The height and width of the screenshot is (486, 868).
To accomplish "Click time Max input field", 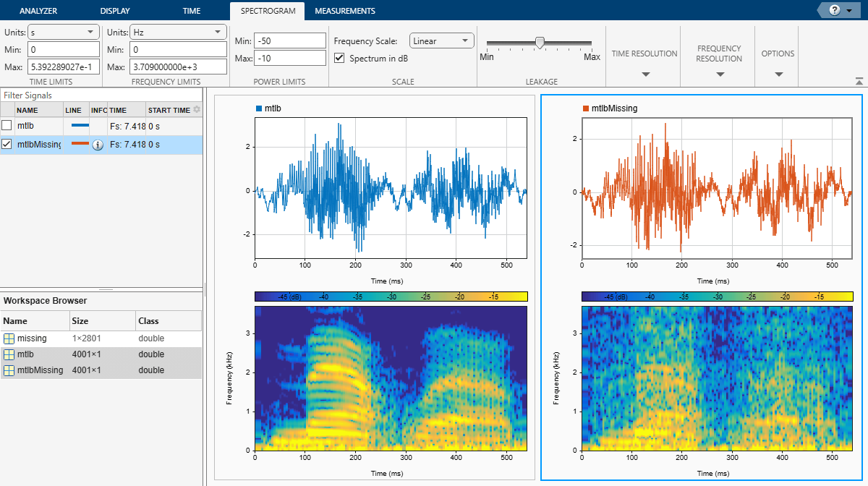I will pyautogui.click(x=64, y=67).
